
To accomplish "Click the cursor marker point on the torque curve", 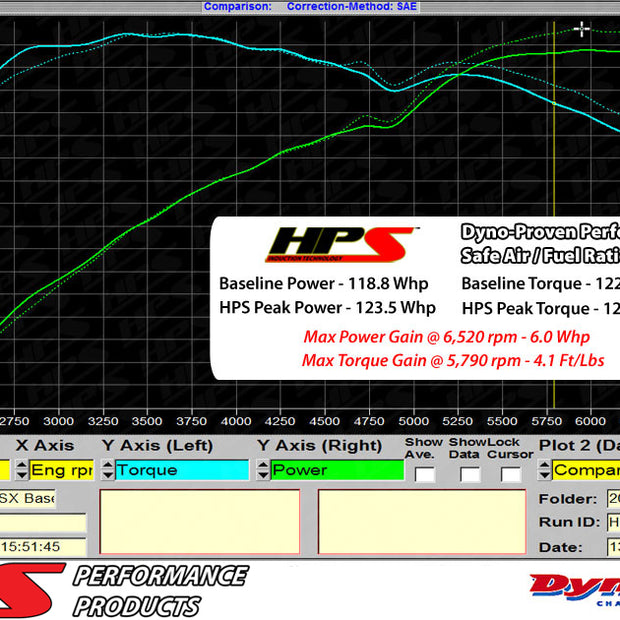I will click(x=554, y=103).
